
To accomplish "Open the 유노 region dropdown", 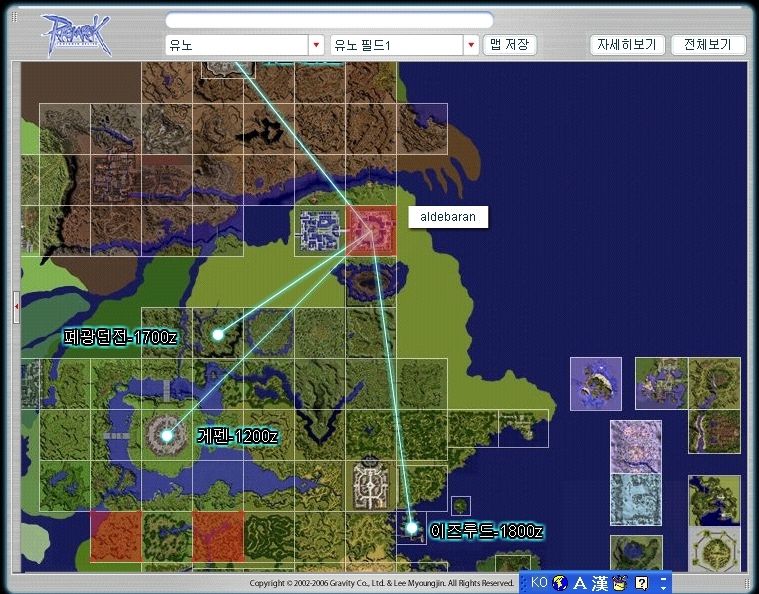I will [x=244, y=45].
